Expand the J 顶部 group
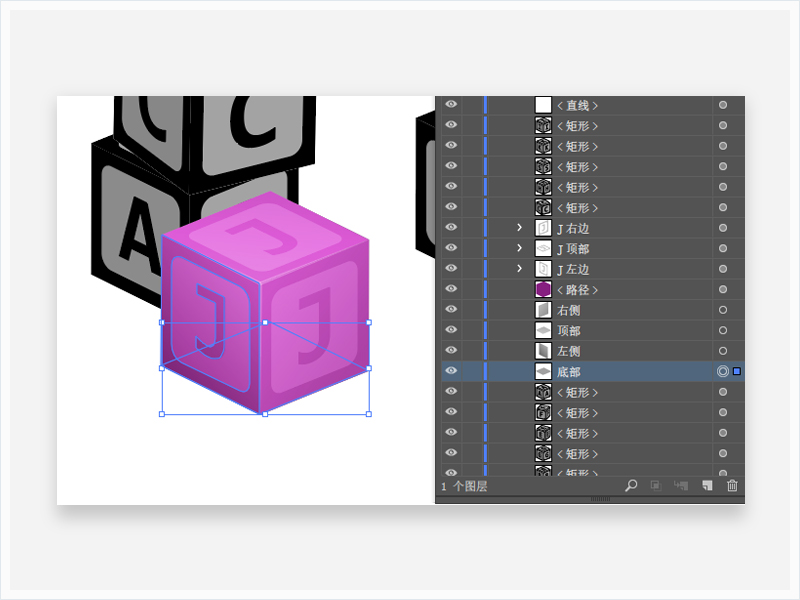This screenshot has width=800, height=600. (519, 248)
